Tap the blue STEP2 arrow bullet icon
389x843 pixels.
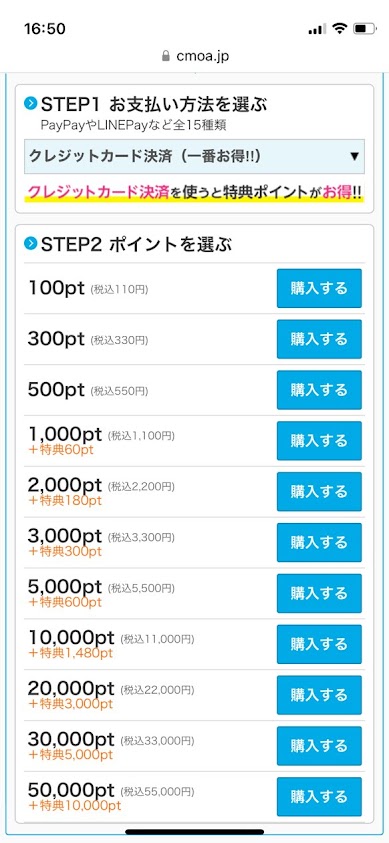31,244
